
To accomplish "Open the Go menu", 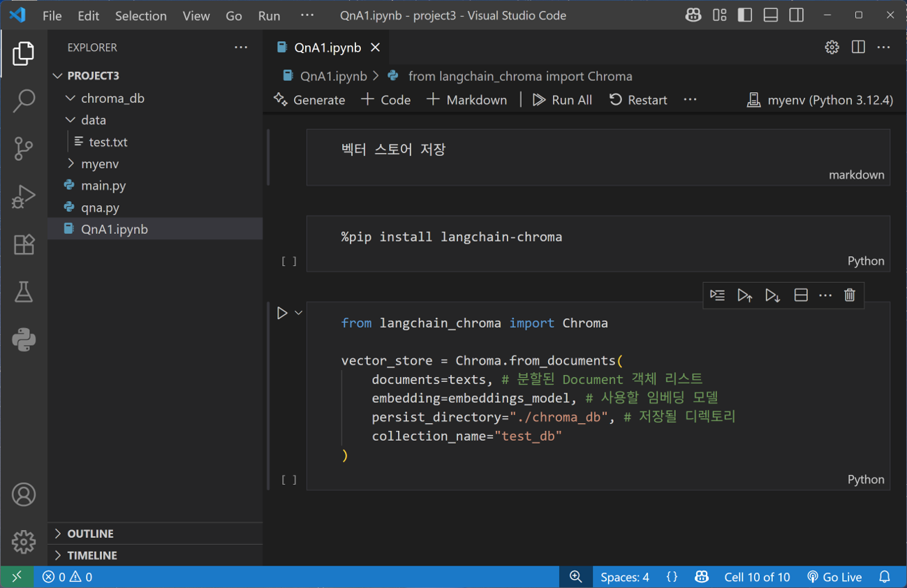I will 234,15.
